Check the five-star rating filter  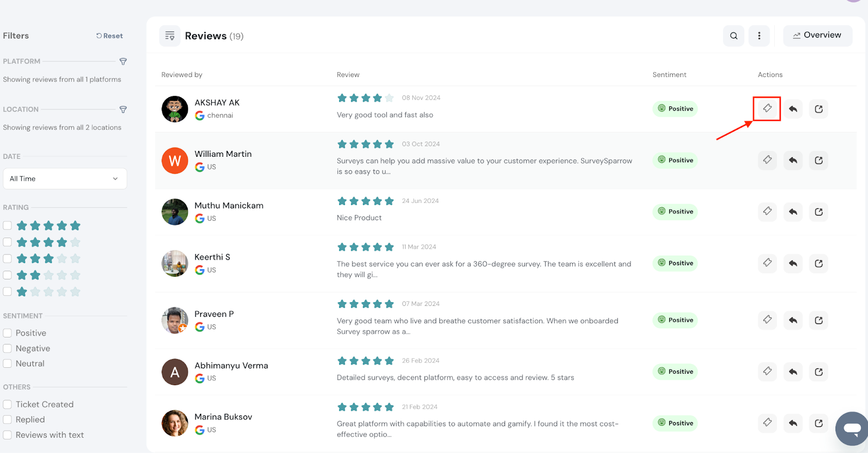pyautogui.click(x=8, y=225)
